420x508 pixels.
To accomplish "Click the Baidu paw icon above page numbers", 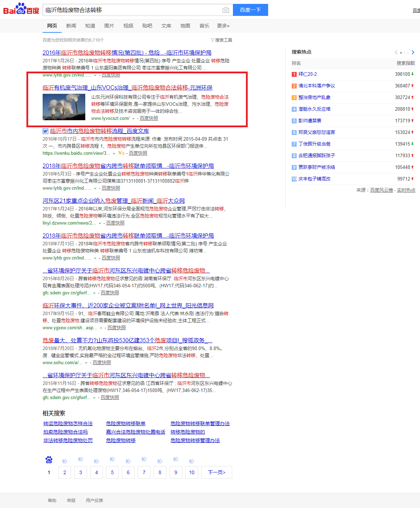I will coord(49,459).
